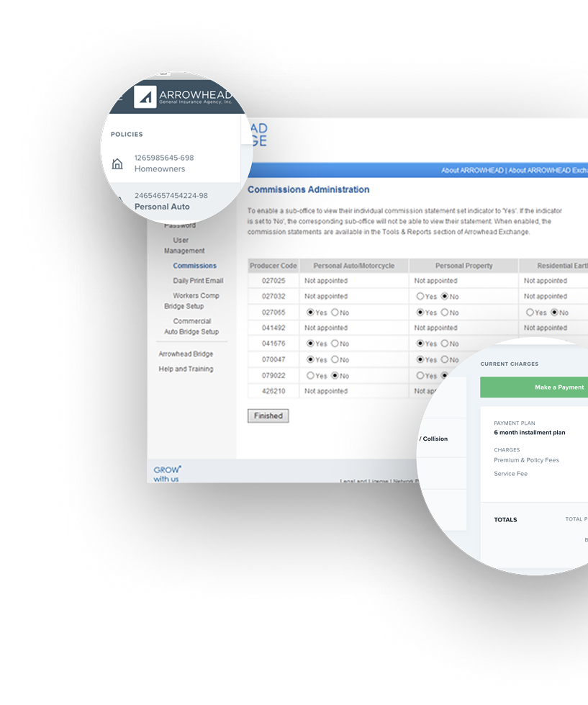Select No for 041676 Personal Property
588x705 pixels.
pyautogui.click(x=445, y=343)
